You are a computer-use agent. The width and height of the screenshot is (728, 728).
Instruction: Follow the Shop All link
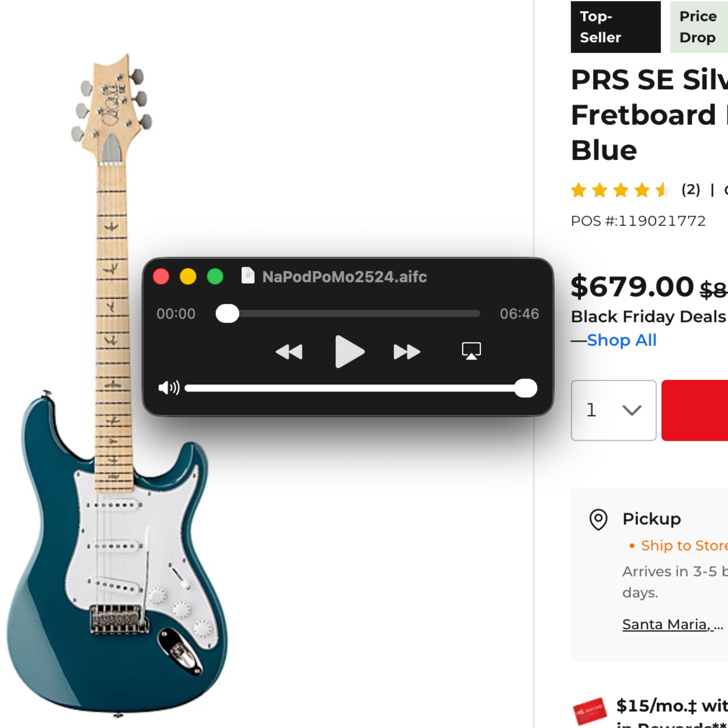click(621, 340)
